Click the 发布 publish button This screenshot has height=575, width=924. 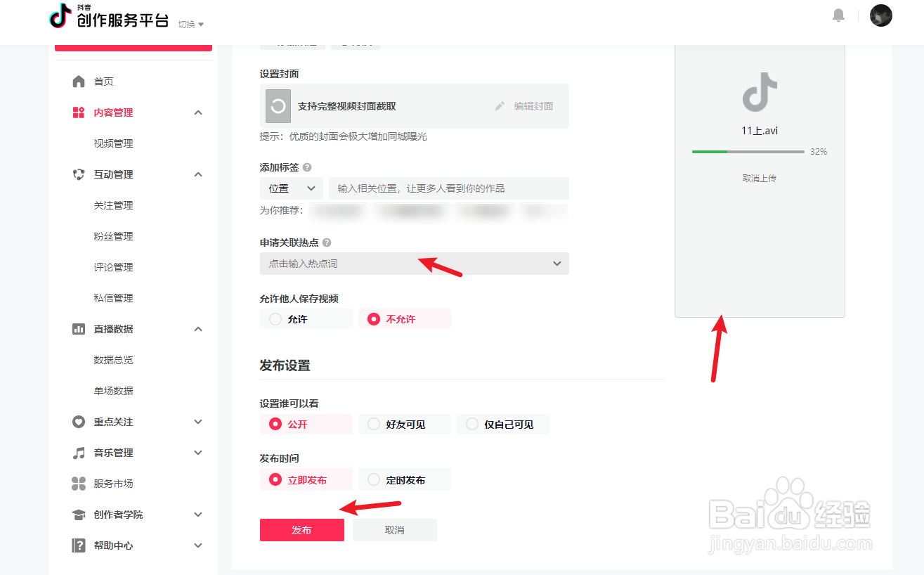tap(301, 530)
